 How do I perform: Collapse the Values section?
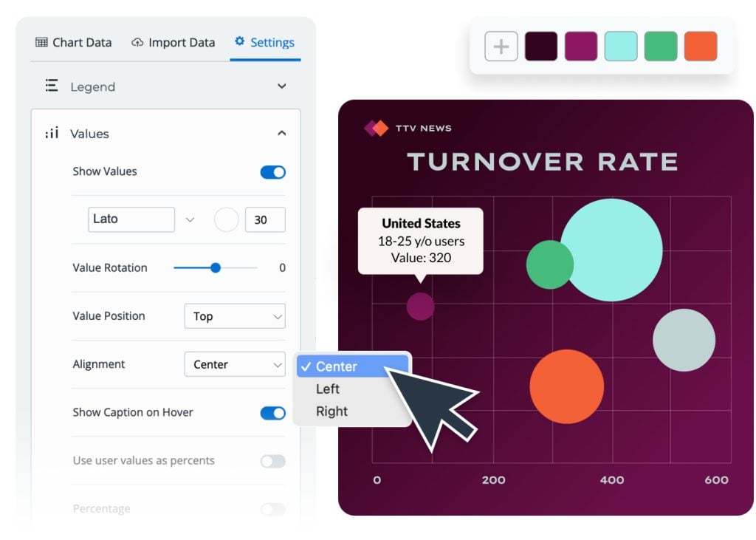(281, 134)
